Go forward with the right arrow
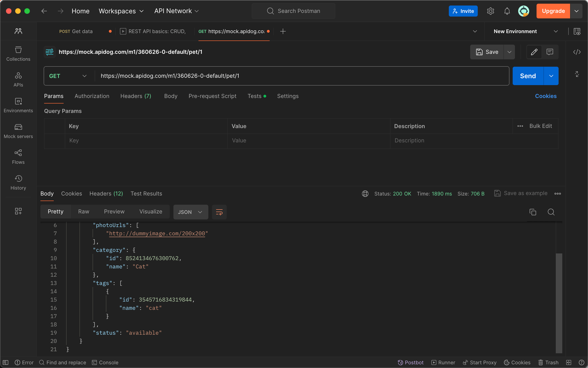Viewport: 588px width, 368px height. tap(60, 11)
